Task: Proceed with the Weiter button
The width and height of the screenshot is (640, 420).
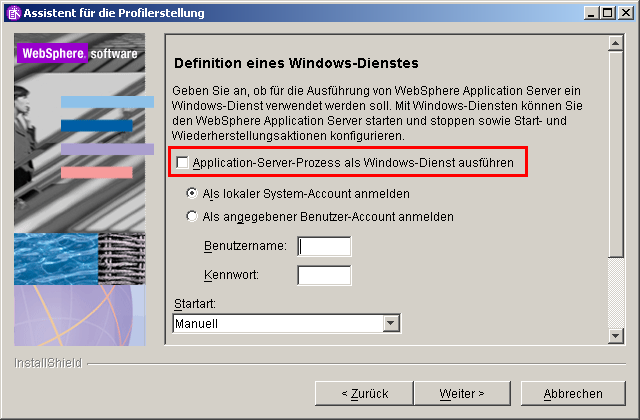Action: click(x=462, y=393)
